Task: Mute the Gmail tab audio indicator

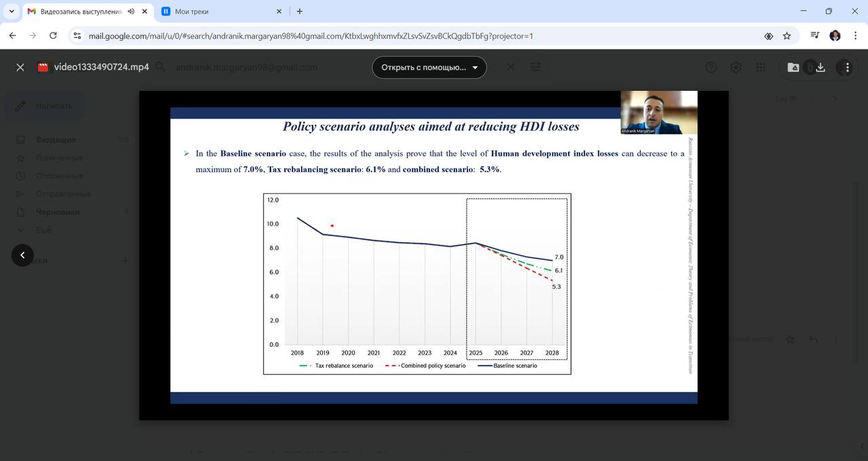Action: point(130,12)
